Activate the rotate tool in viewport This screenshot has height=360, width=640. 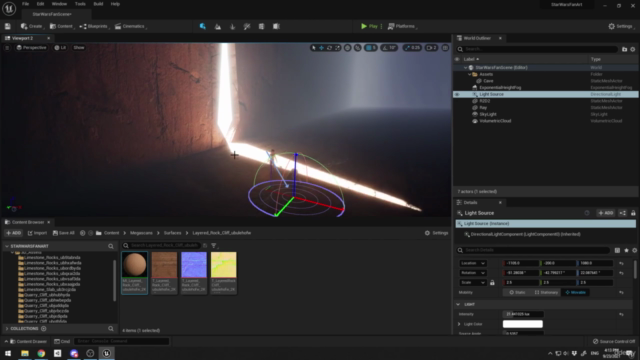click(x=329, y=48)
